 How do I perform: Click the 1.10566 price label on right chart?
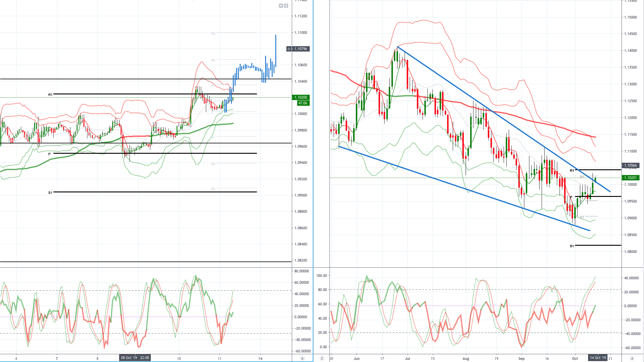[631, 165]
